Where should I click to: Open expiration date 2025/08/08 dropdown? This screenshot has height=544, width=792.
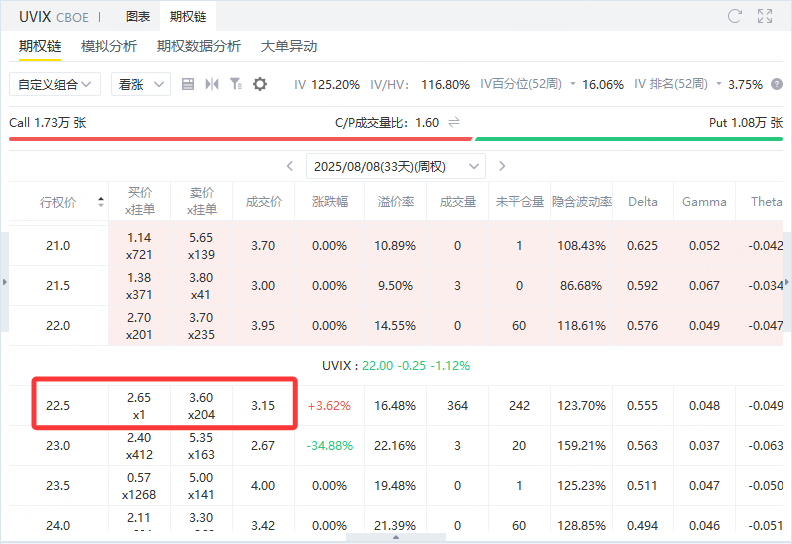click(396, 166)
